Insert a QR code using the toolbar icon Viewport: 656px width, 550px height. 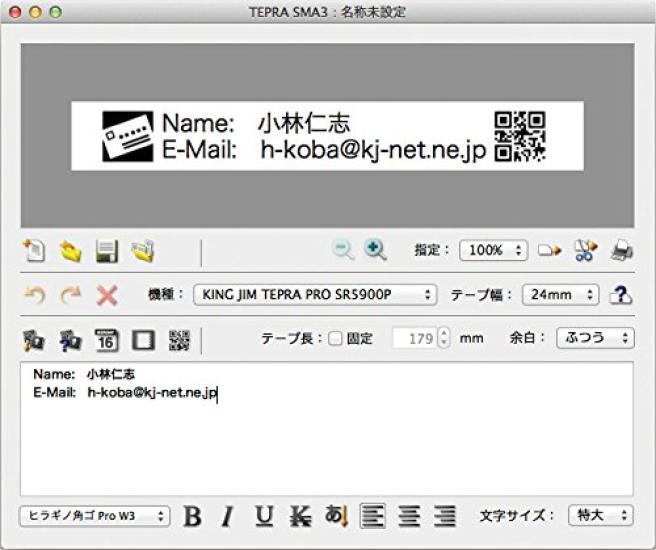click(179, 340)
